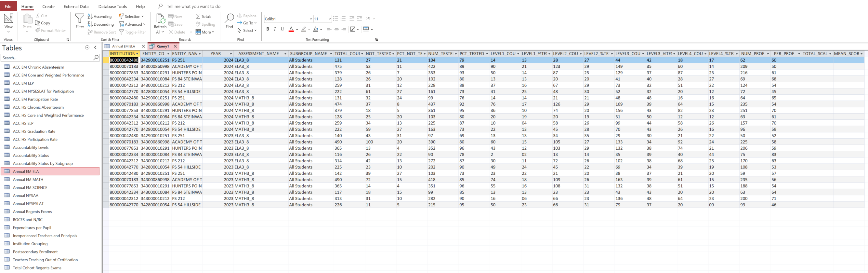Collapse the Tables navigation pane
The width and height of the screenshot is (868, 273).
click(x=95, y=48)
